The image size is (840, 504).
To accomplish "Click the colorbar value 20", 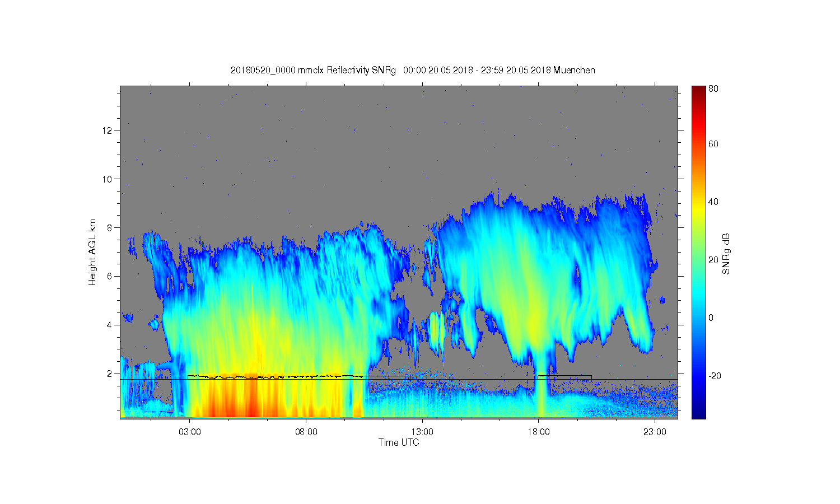I will [x=713, y=260].
